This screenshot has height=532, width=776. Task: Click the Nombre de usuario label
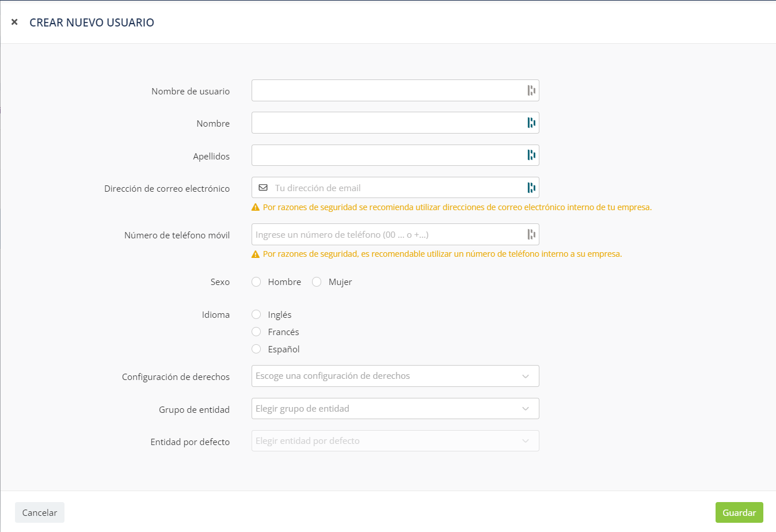tap(191, 91)
